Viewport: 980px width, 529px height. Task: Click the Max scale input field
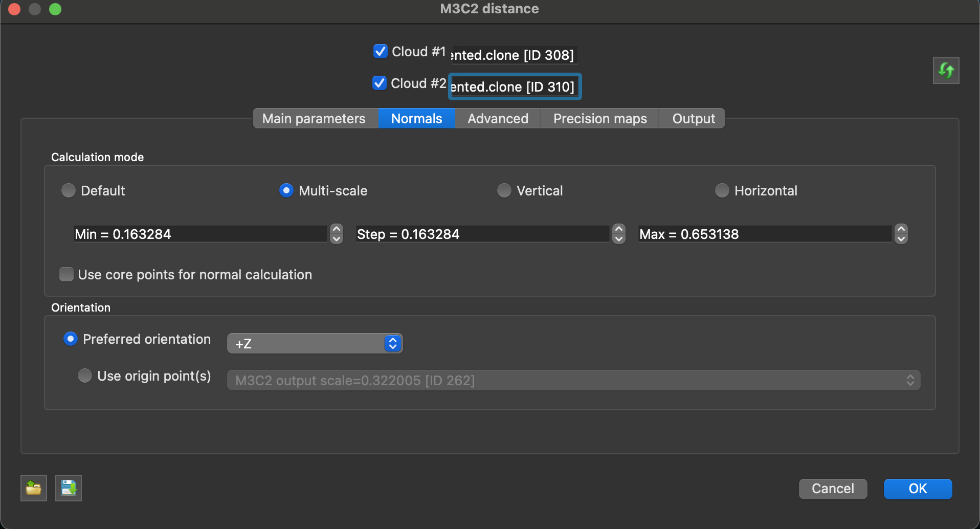(x=764, y=234)
